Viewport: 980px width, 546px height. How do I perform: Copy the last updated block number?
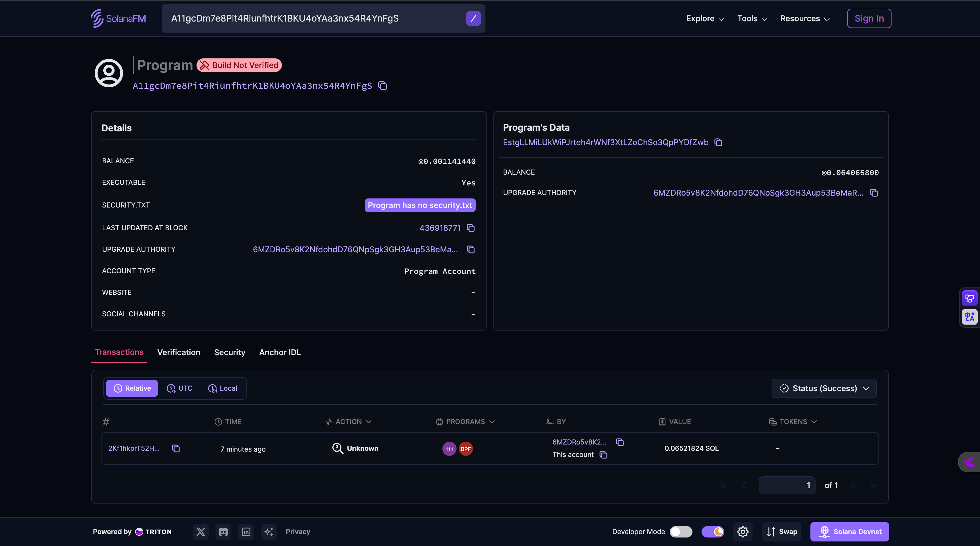click(471, 228)
